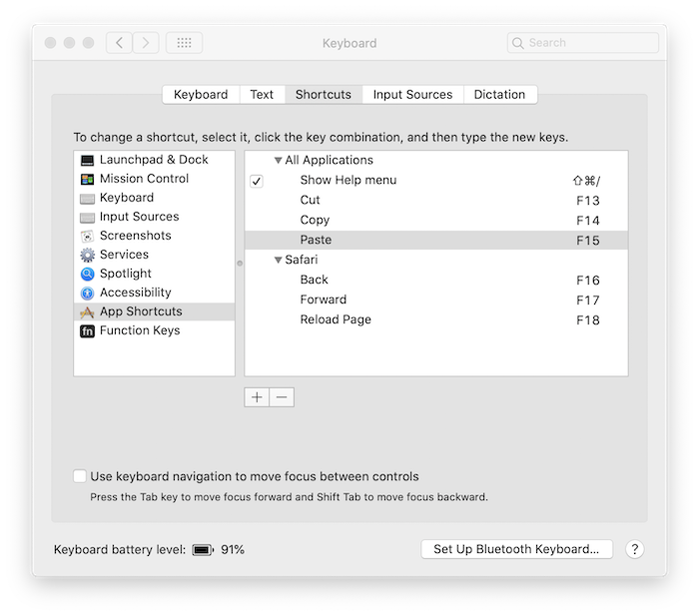This screenshot has width=699, height=616.
Task: Click the Launchpad & Dock icon in sidebar
Action: 87,160
